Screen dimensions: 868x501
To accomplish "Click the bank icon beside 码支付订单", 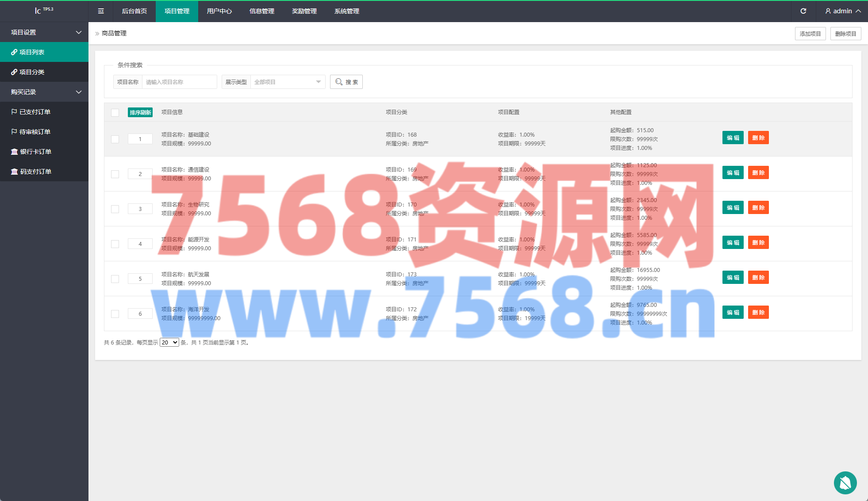I will click(14, 172).
